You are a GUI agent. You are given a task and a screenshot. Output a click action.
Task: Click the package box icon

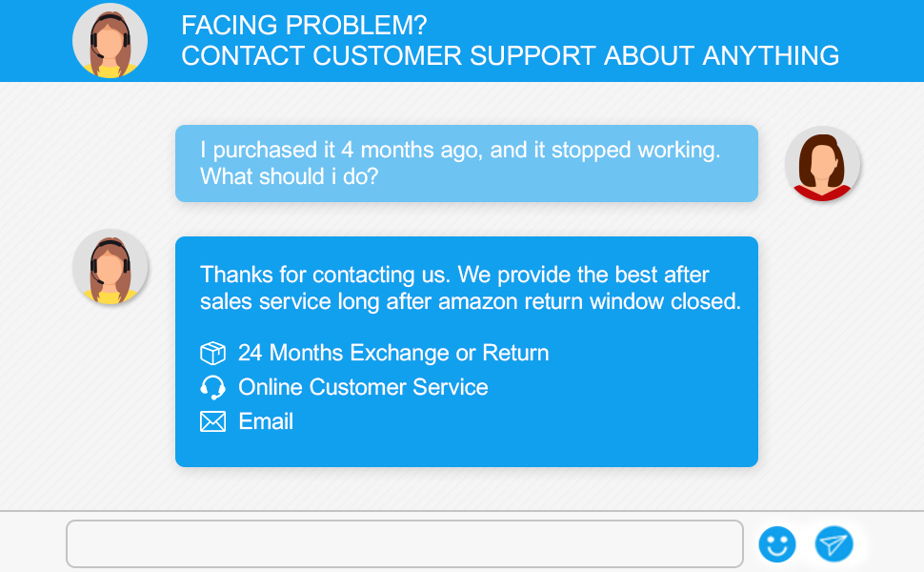212,353
